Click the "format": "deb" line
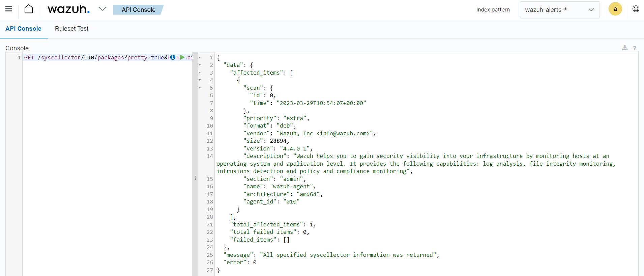 pos(269,126)
